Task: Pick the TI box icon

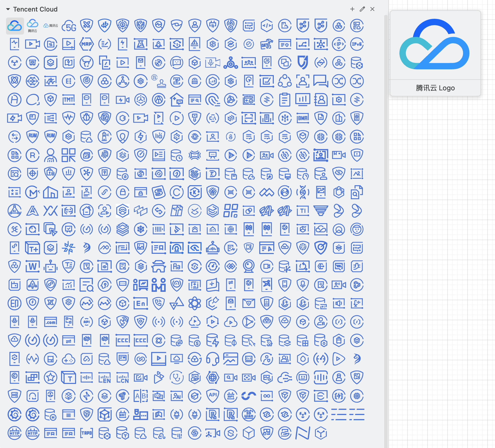Action: 303,211
